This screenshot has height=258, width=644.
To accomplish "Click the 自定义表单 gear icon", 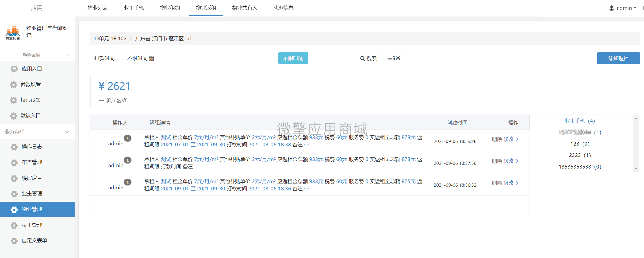I will [14, 241].
